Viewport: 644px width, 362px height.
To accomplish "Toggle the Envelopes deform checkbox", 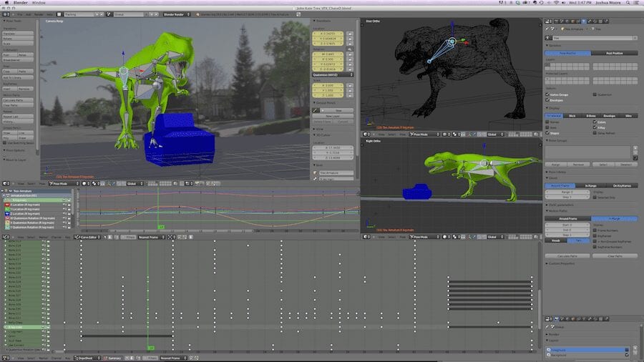I will click(x=547, y=99).
